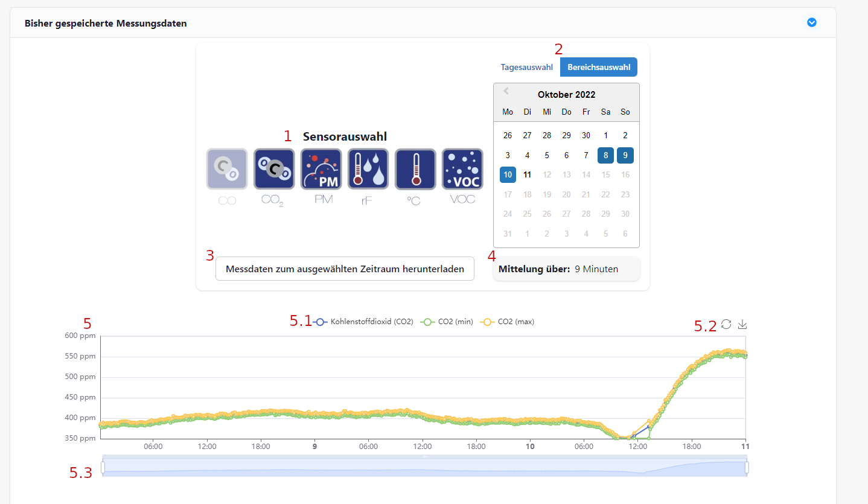Click Messdaten zum ausgewählten Zeitraum herunterladen

(345, 269)
